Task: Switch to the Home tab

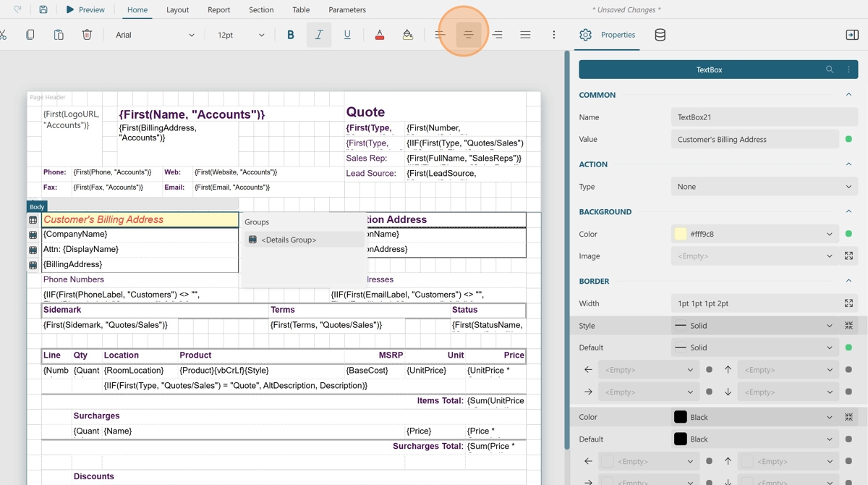Action: point(137,9)
